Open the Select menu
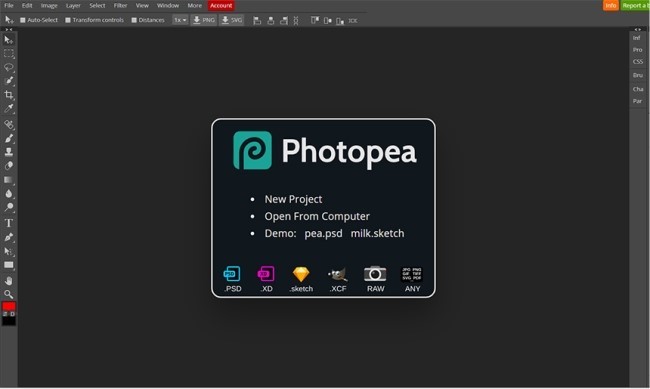 click(x=97, y=5)
